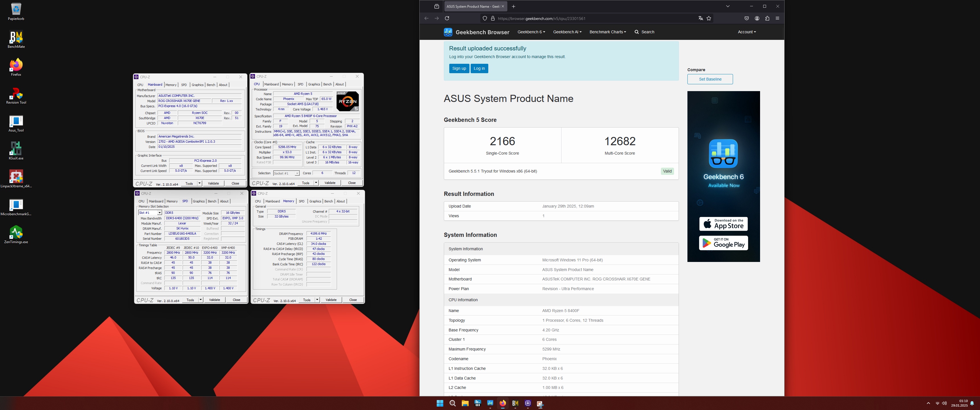Click the volume icon in system tray
The image size is (980, 410).
click(x=944, y=403)
